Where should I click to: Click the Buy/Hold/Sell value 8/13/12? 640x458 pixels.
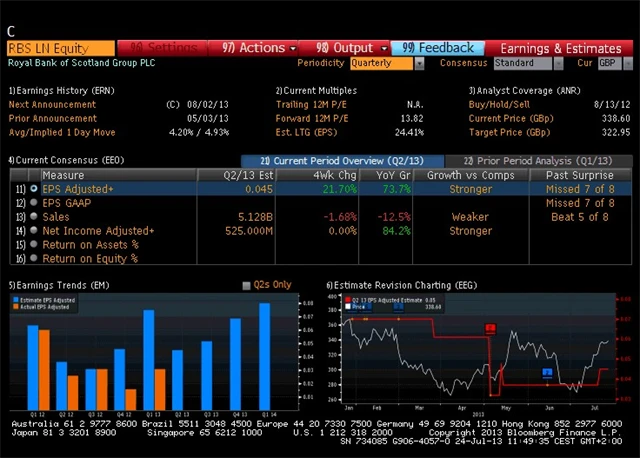pos(612,104)
